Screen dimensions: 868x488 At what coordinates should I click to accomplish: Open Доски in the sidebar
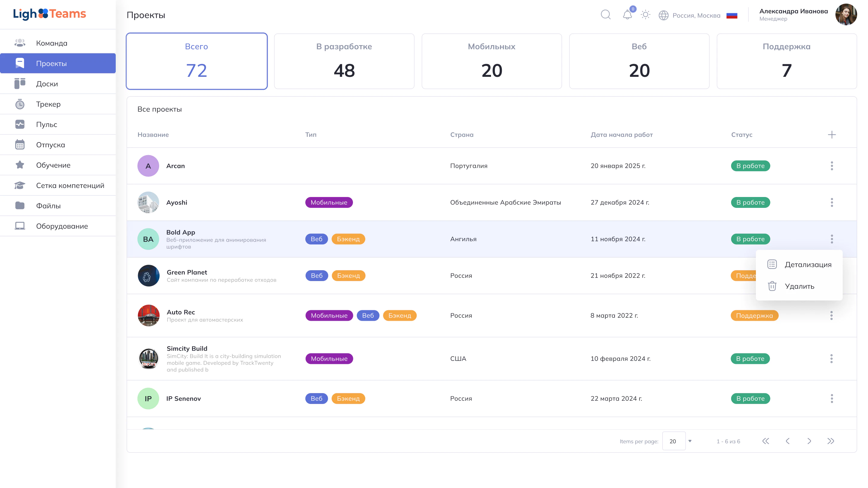tap(47, 84)
